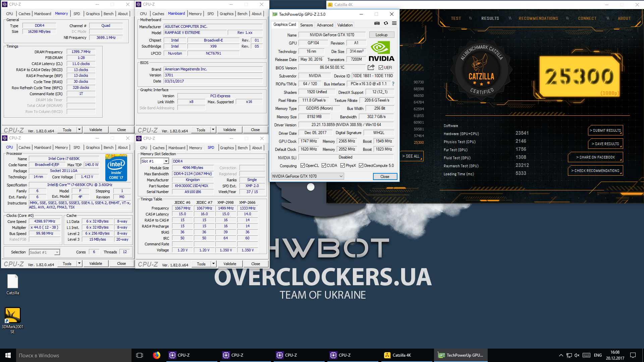The image size is (644, 362).
Task: Open the Action Center notification icon
Action: [633, 355]
